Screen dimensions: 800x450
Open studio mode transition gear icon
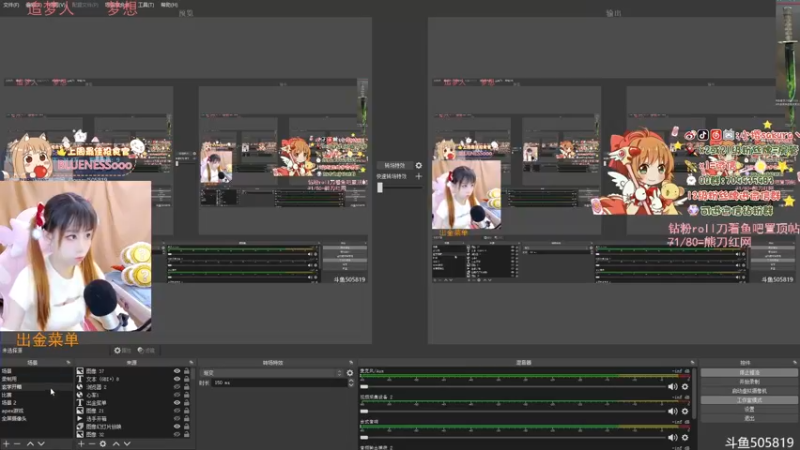(x=419, y=165)
